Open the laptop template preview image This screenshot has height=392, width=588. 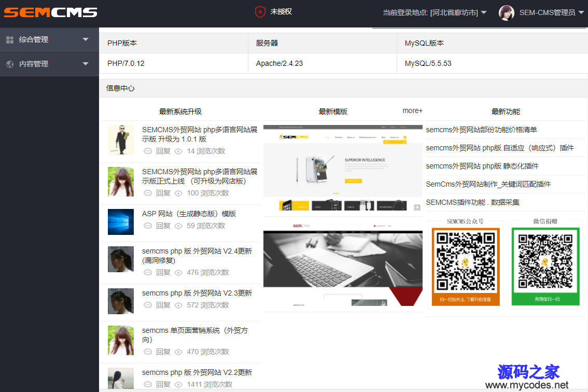[x=343, y=264]
